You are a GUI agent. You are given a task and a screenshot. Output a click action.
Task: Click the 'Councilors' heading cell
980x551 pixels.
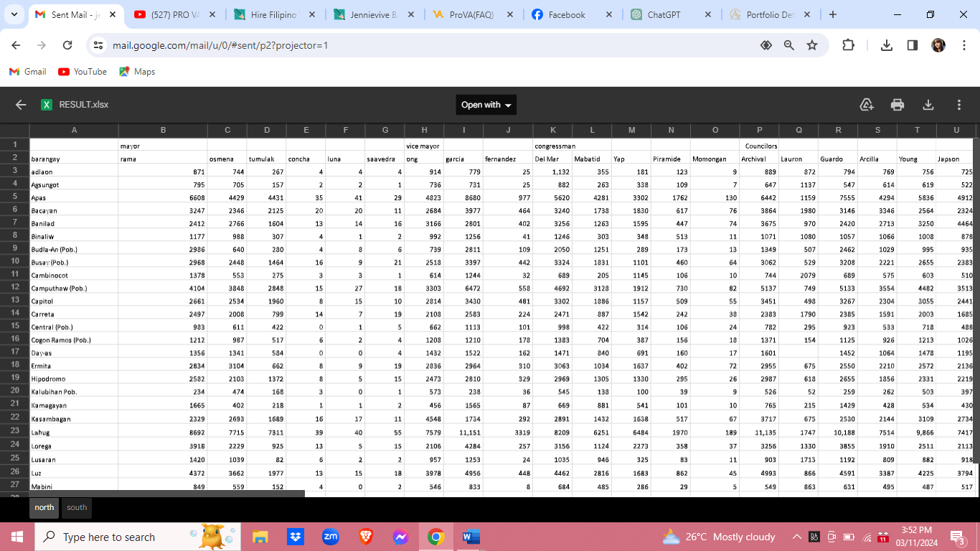click(x=760, y=146)
